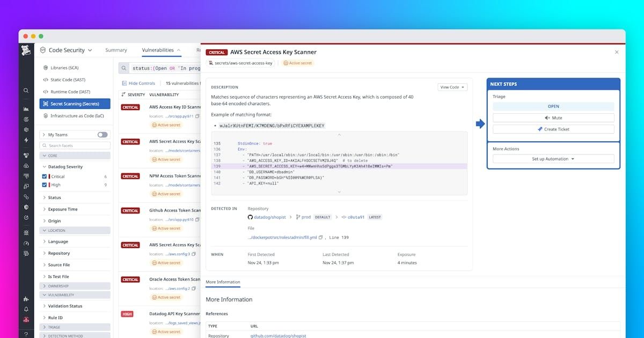Screen dimensions: 644x338
Task: Select Libraries (SCA) in the sidebar
Action: (x=64, y=68)
